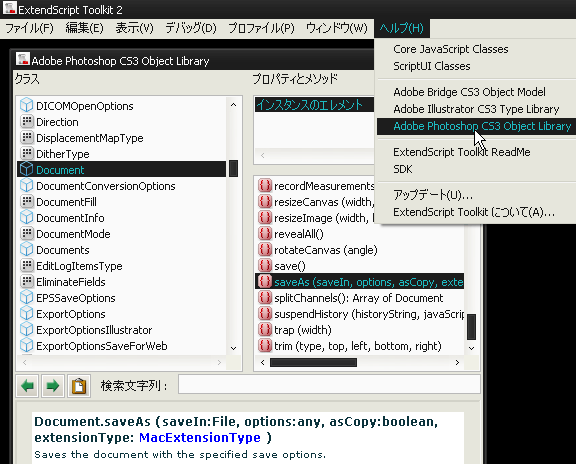Select インスタンスのエレメント entry
Image resolution: width=576 pixels, height=464 pixels.
pyautogui.click(x=315, y=105)
